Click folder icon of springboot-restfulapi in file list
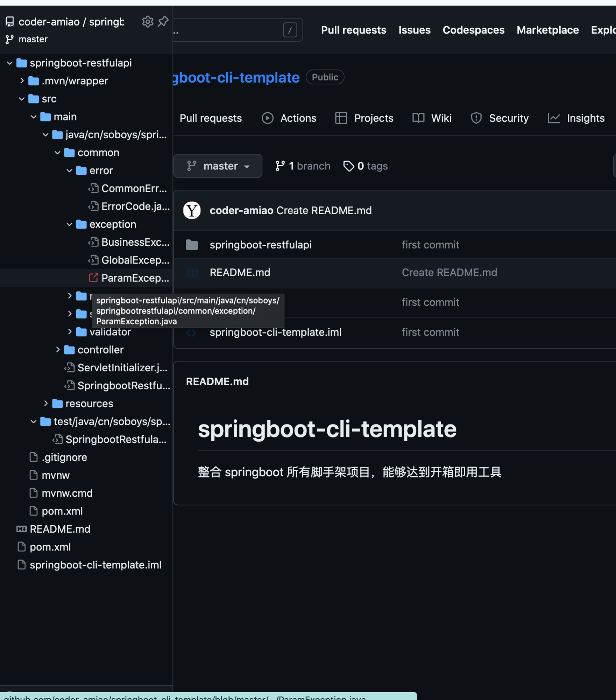The height and width of the screenshot is (700, 616). (192, 245)
